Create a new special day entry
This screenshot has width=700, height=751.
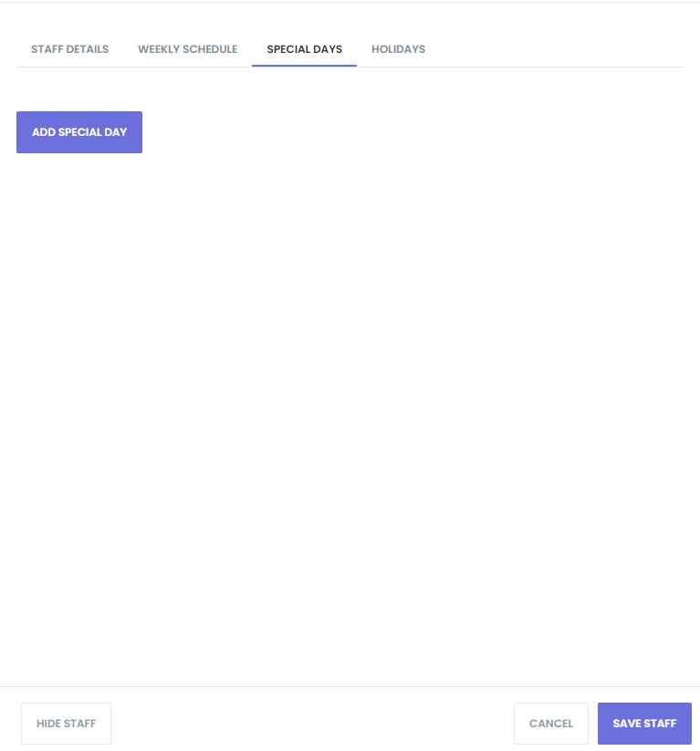[79, 132]
